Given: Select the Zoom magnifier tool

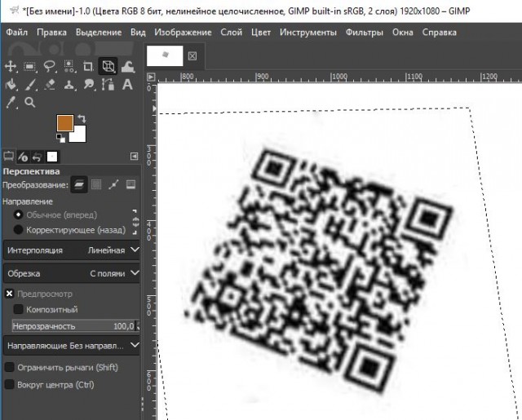Looking at the screenshot, I should coord(30,103).
